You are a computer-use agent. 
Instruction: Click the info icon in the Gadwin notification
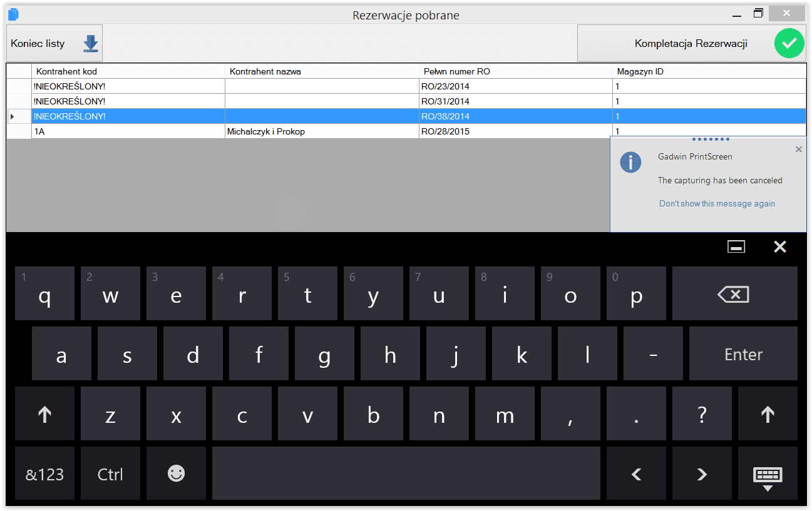630,162
